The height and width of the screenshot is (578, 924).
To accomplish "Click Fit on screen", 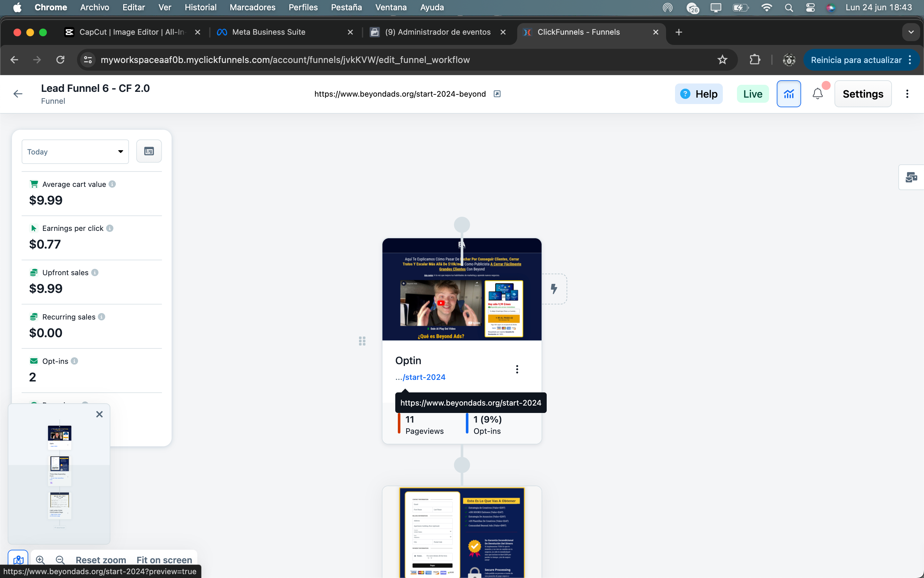I will 164,560.
